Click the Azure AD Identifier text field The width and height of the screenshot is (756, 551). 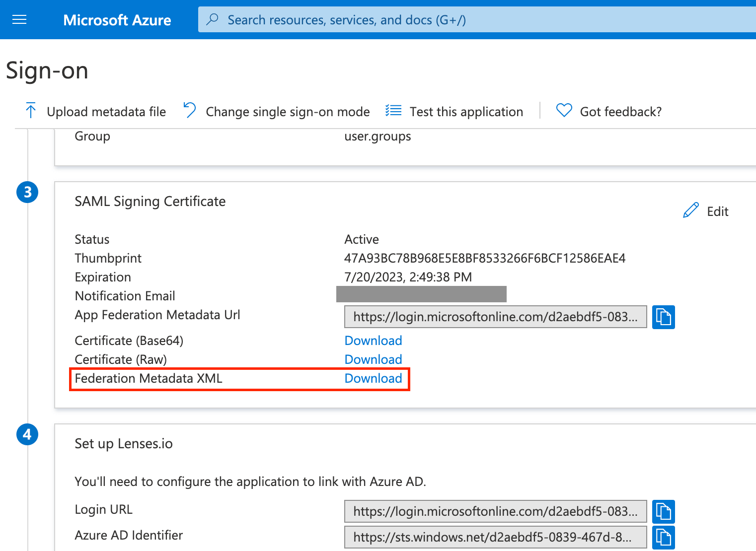click(x=496, y=537)
